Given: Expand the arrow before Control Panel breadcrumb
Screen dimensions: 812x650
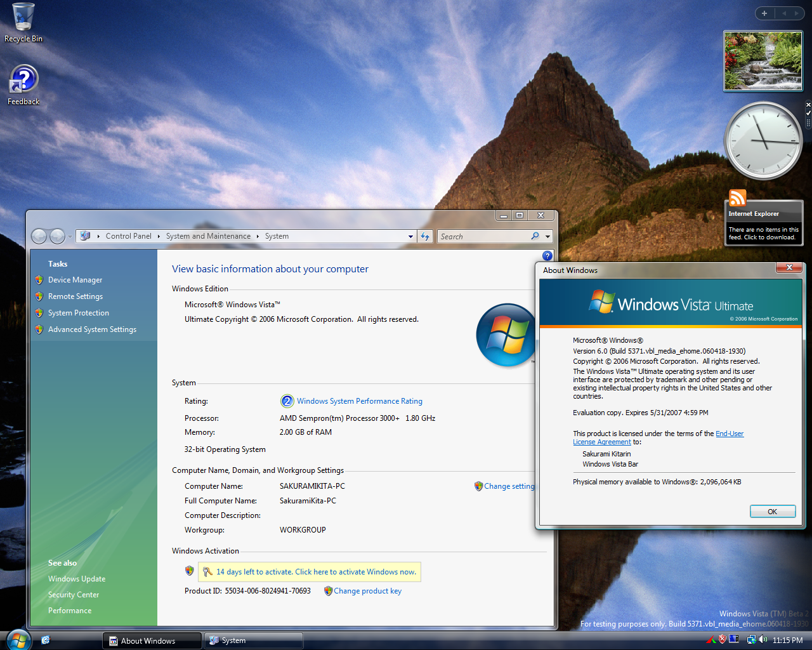Looking at the screenshot, I should point(98,236).
